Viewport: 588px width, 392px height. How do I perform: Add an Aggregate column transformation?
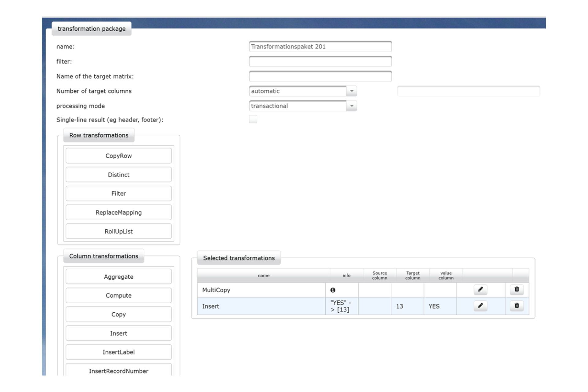119,277
